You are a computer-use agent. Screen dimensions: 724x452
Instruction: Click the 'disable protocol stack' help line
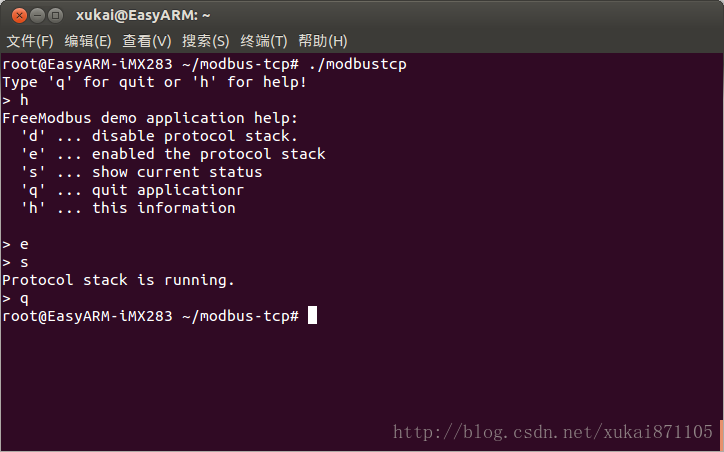[x=159, y=136]
